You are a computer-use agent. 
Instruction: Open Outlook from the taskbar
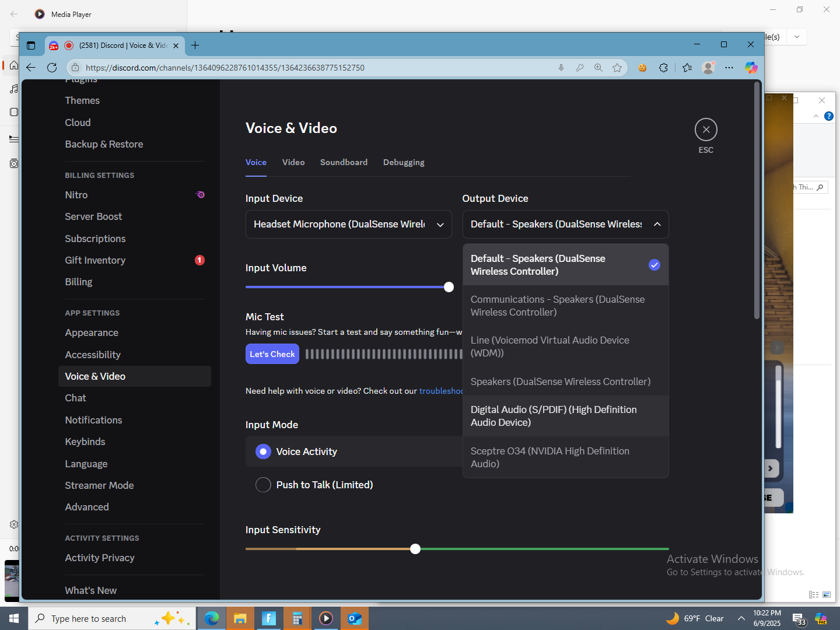pyautogui.click(x=355, y=618)
